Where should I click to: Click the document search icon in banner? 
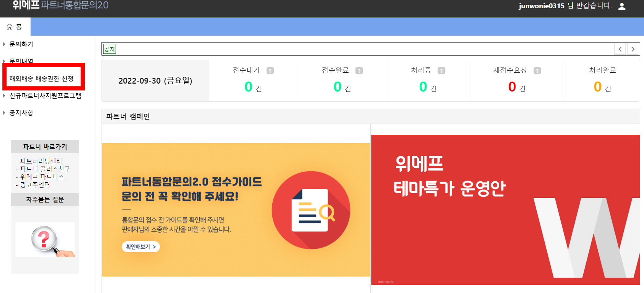(311, 210)
